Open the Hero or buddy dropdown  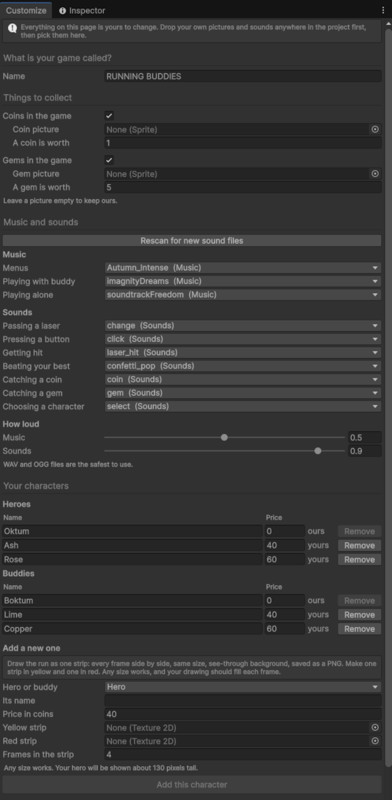pos(242,687)
